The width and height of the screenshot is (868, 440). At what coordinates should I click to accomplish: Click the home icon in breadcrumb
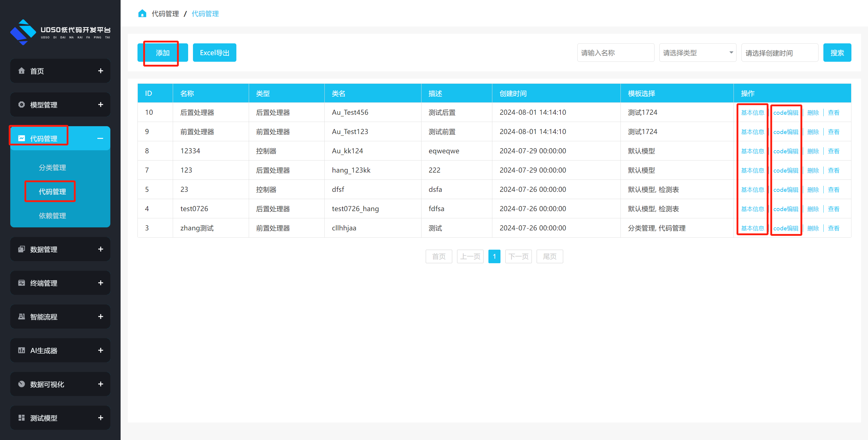point(142,14)
